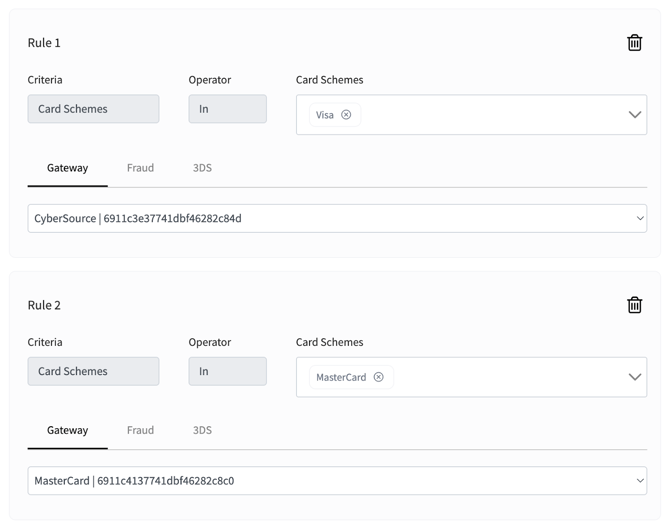The height and width of the screenshot is (530, 670).
Task: Open the MasterCard gateway dropdown
Action: tap(337, 481)
